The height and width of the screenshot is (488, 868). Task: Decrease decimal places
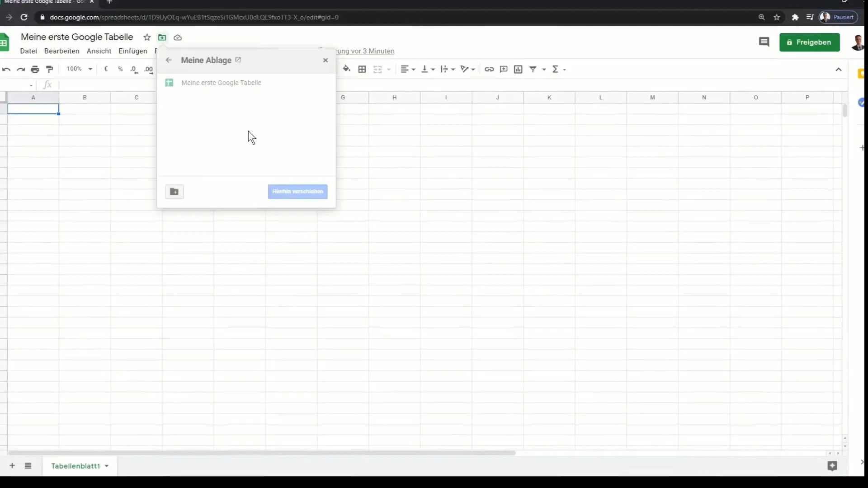click(134, 69)
